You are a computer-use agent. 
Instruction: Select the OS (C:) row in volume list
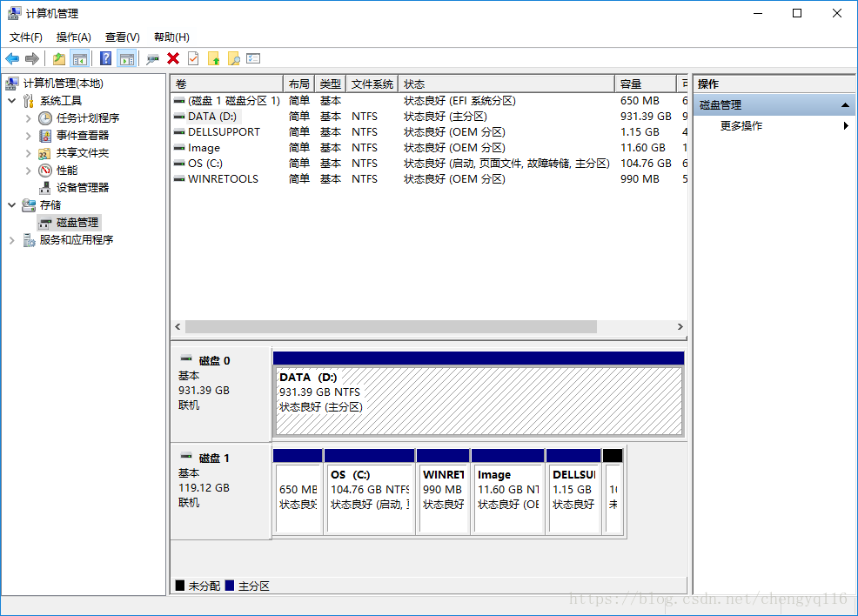(x=428, y=164)
